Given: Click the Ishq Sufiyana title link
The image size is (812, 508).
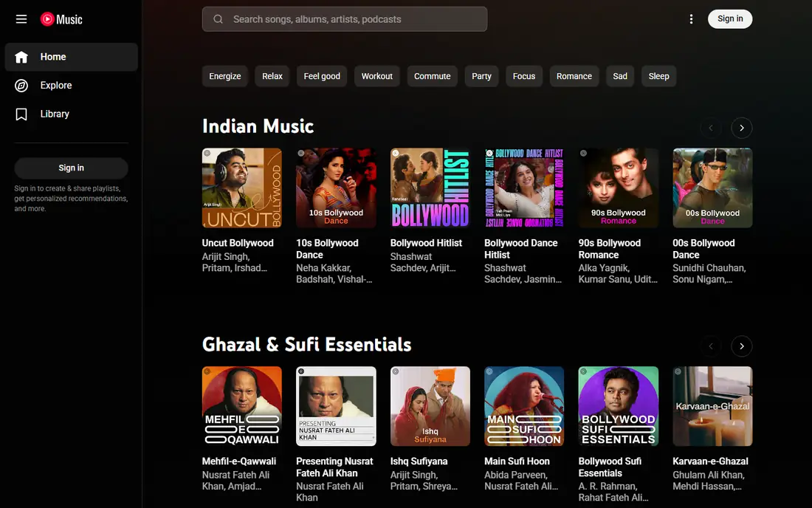Looking at the screenshot, I should click(x=419, y=461).
